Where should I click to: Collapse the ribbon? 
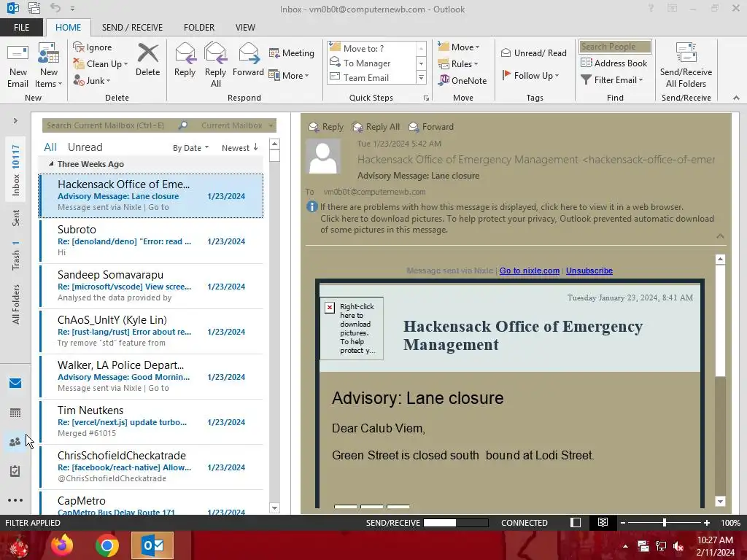pos(736,98)
